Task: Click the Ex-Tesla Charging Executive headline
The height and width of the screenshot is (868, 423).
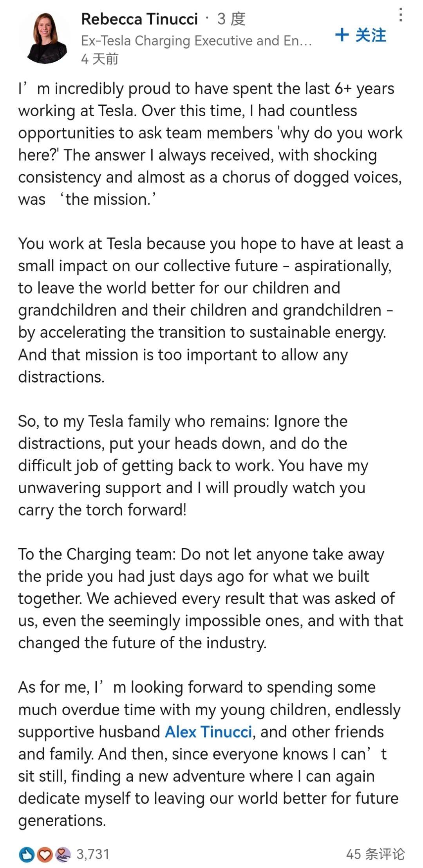Action: pyautogui.click(x=196, y=41)
